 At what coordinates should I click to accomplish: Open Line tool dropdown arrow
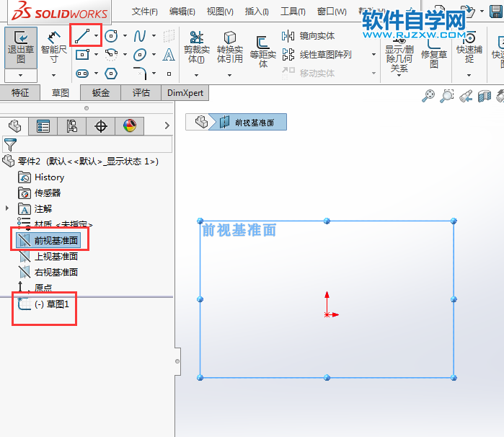(x=97, y=35)
